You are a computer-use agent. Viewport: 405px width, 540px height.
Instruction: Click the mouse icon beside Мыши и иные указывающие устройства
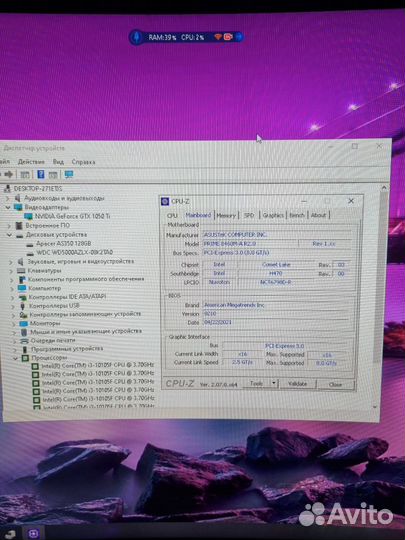coord(24,332)
